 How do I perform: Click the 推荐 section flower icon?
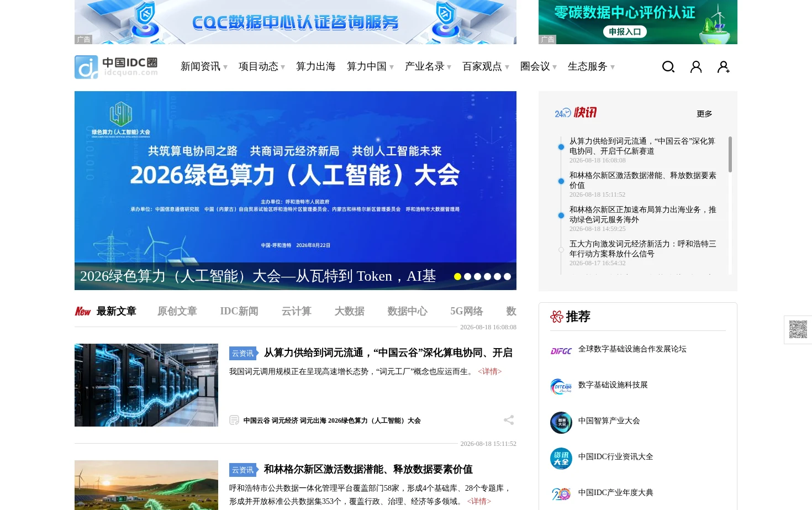click(556, 317)
